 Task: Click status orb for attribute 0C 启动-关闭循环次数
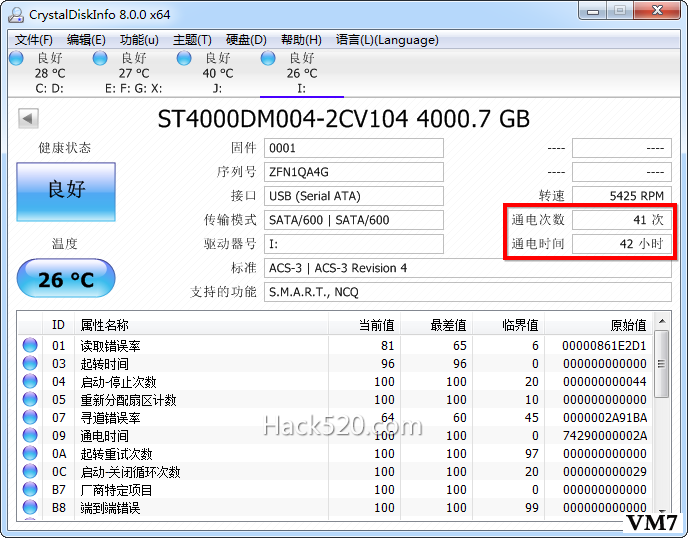point(30,471)
